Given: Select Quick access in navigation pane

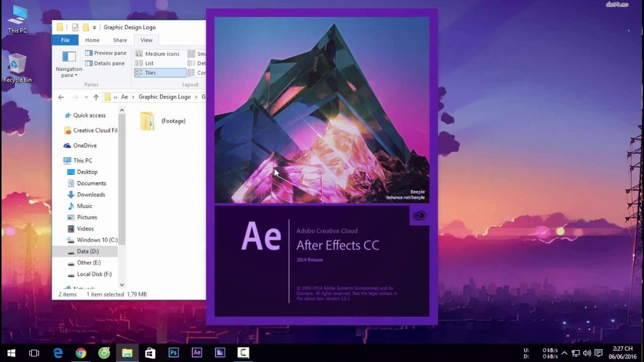Looking at the screenshot, I should (x=85, y=115).
